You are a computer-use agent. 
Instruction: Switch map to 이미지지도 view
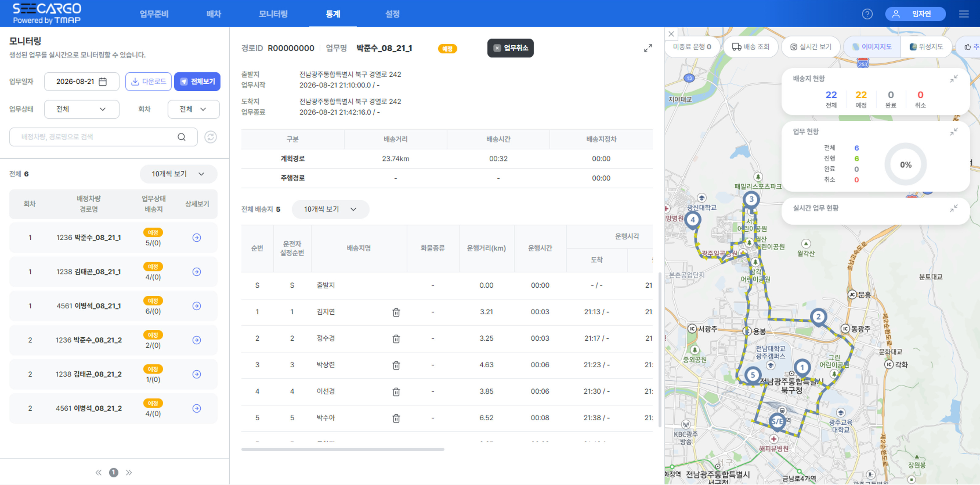872,47
